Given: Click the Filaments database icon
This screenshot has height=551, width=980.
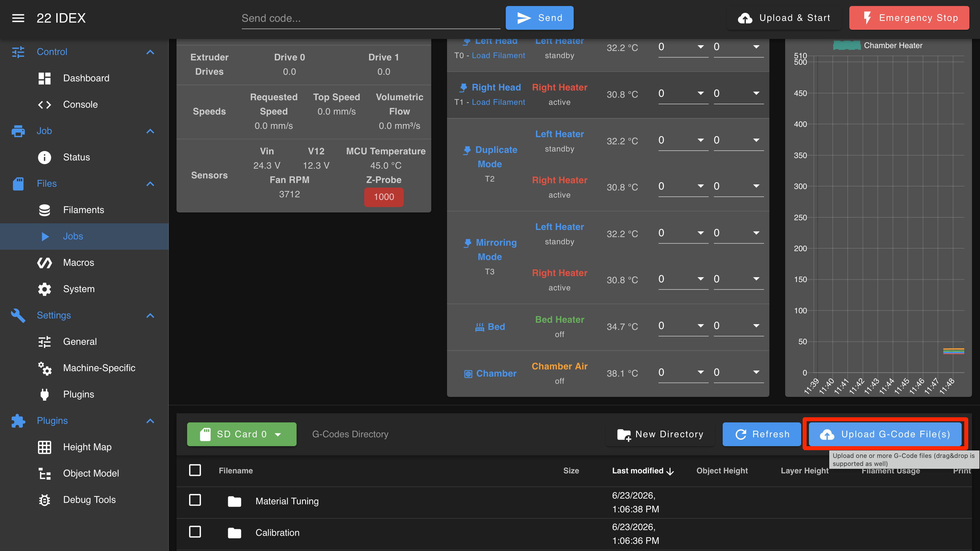Looking at the screenshot, I should 44,210.
